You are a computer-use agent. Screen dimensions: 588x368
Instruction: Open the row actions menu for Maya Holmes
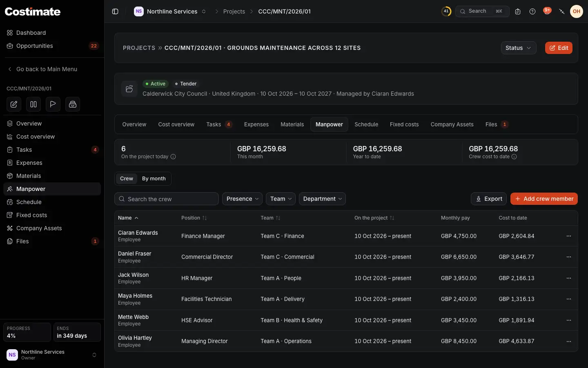(569, 299)
